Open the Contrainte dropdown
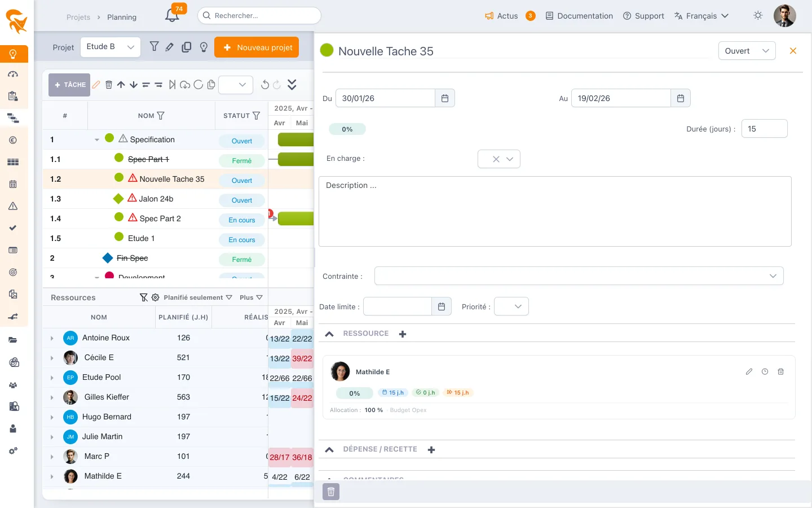 [579, 276]
